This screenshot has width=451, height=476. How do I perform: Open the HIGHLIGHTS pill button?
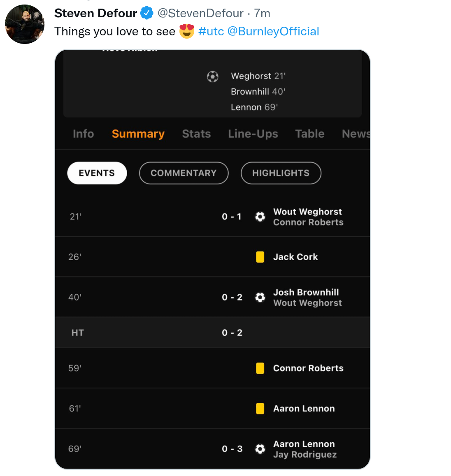click(x=281, y=173)
